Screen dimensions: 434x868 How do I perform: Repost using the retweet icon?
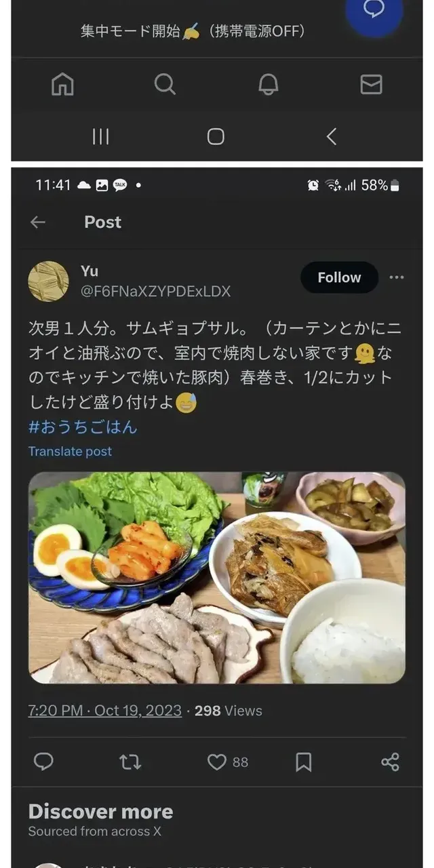tap(130, 762)
